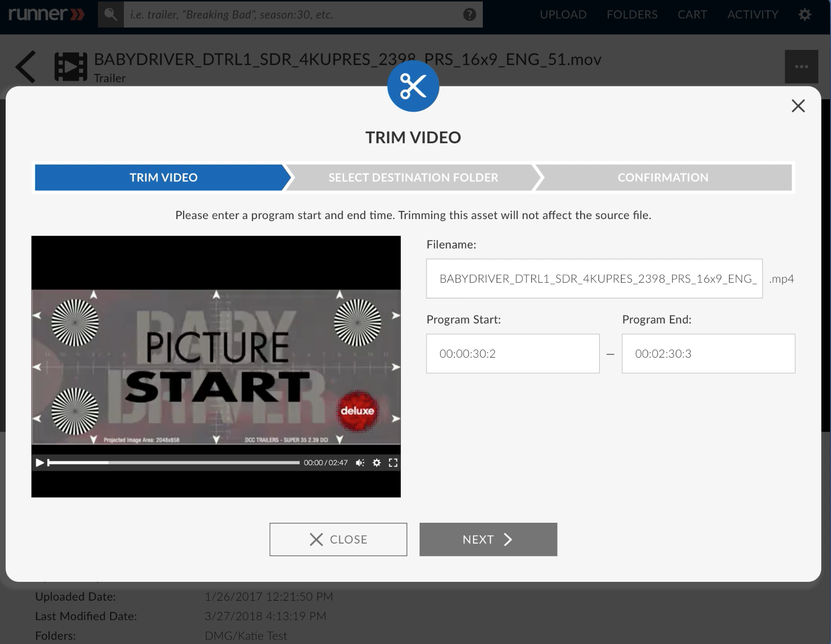The image size is (831, 644).
Task: Open the Activity menu
Action: (753, 14)
